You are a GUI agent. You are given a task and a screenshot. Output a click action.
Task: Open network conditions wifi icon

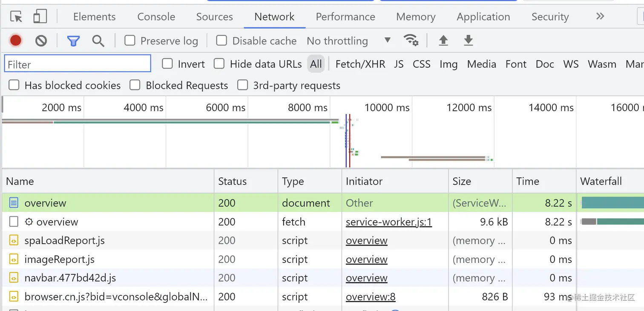tap(411, 40)
